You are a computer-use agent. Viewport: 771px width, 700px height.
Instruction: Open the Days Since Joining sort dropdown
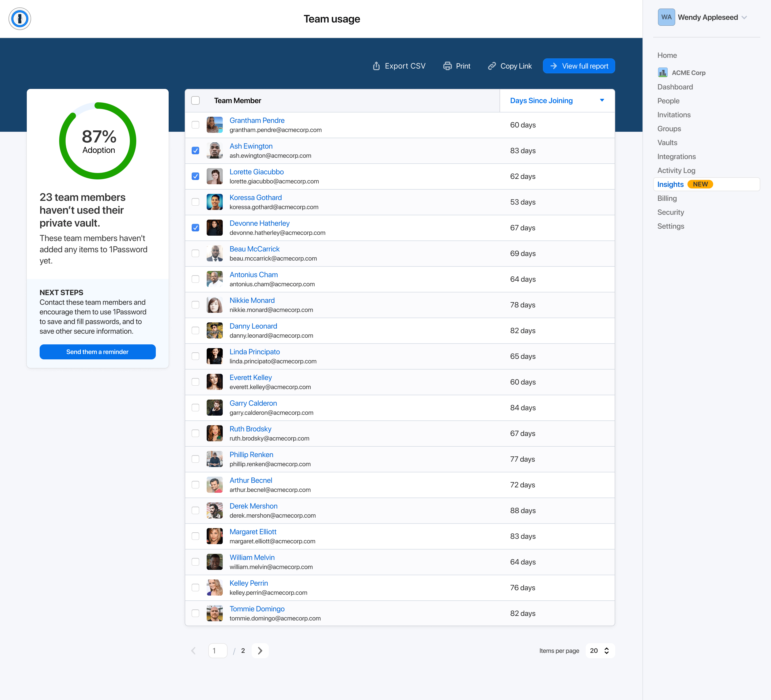(602, 100)
